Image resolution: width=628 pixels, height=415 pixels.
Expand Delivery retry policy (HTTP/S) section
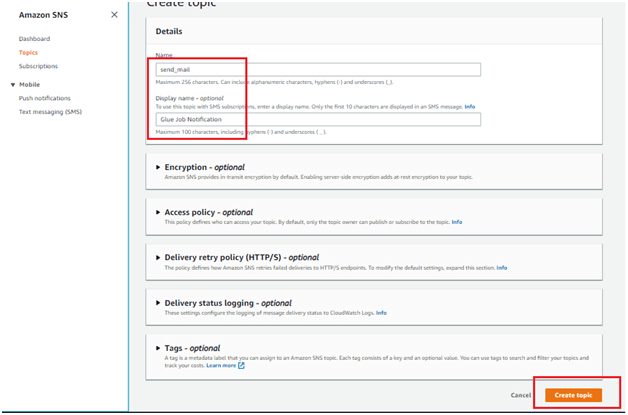[158, 258]
